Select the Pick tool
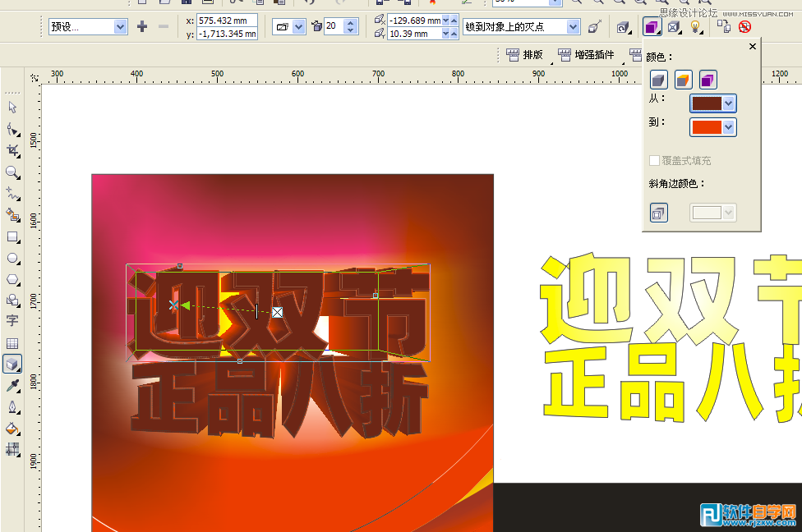The height and width of the screenshot is (532, 802). click(12, 108)
